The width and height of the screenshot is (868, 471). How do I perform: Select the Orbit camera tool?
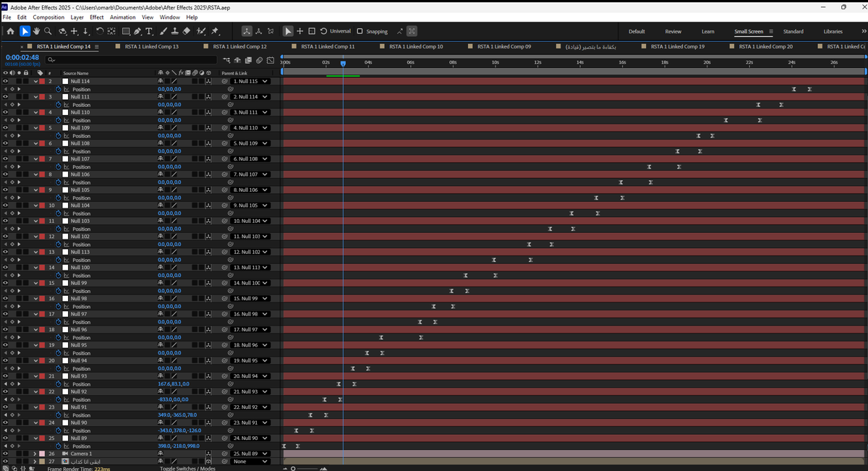[63, 31]
